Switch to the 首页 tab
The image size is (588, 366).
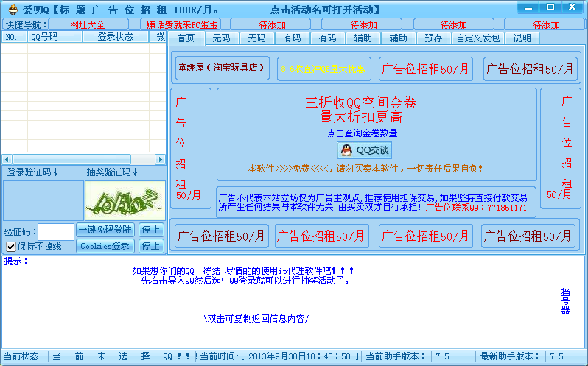point(186,38)
